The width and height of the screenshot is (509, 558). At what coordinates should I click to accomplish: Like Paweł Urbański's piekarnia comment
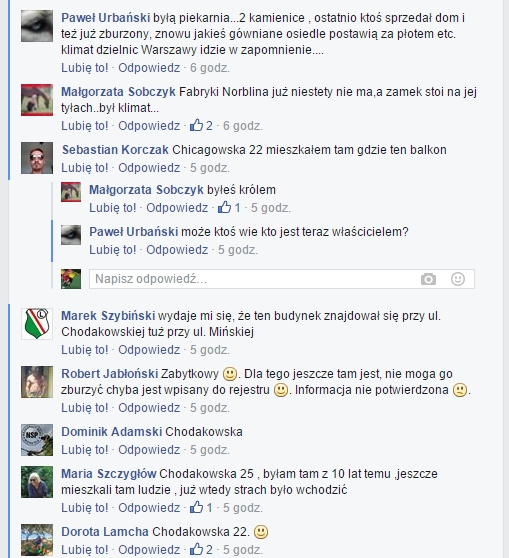point(85,68)
